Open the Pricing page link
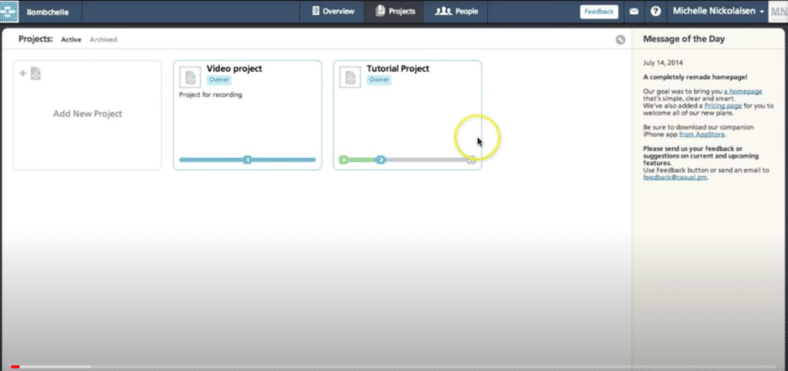Screen dimensions: 788x371 tap(722, 106)
